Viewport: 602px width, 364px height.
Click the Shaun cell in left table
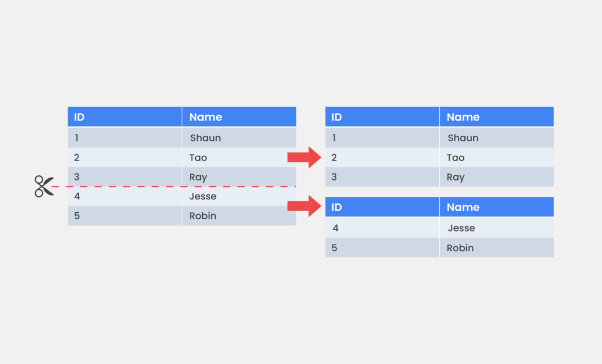(x=239, y=138)
